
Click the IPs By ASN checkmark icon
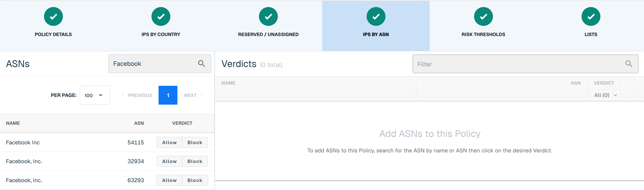point(376,16)
